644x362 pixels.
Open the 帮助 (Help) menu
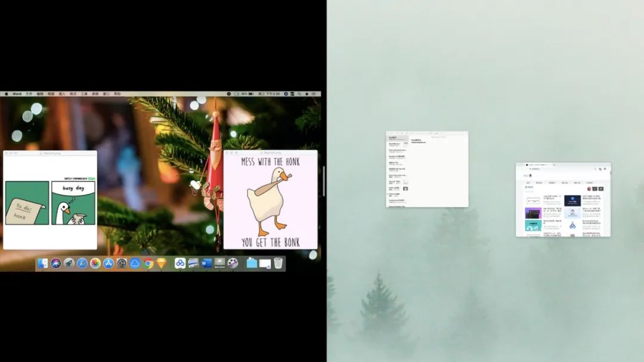tap(117, 94)
